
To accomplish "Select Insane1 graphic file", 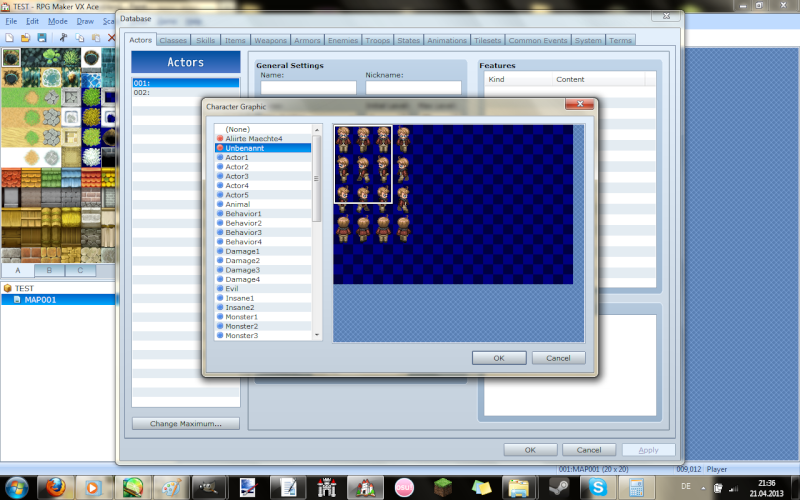I will [263, 298].
